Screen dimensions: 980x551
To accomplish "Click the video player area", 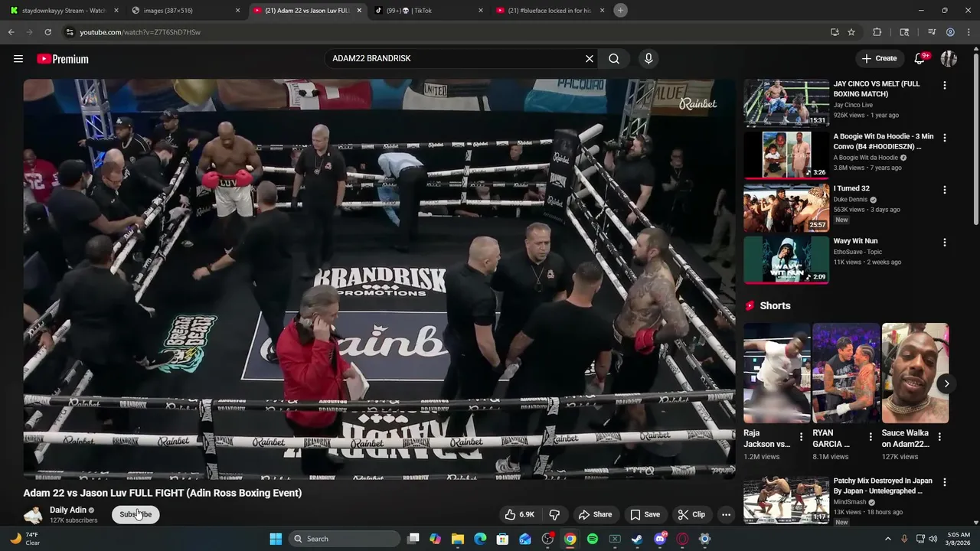I will (x=379, y=279).
